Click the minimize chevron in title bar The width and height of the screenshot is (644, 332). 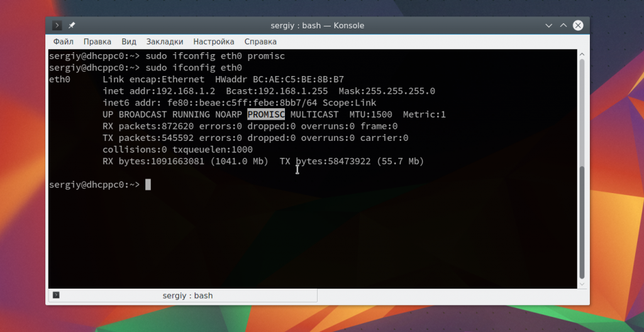(548, 26)
